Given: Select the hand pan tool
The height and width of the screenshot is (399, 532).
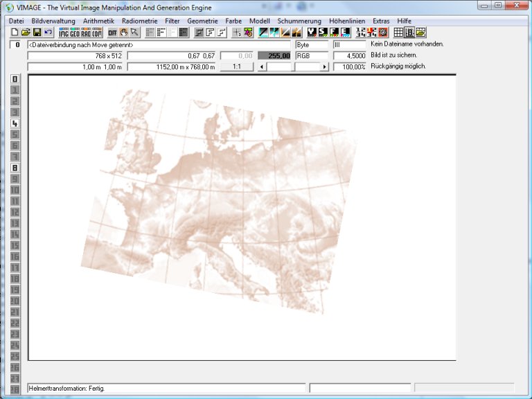Looking at the screenshot, I should [x=124, y=33].
